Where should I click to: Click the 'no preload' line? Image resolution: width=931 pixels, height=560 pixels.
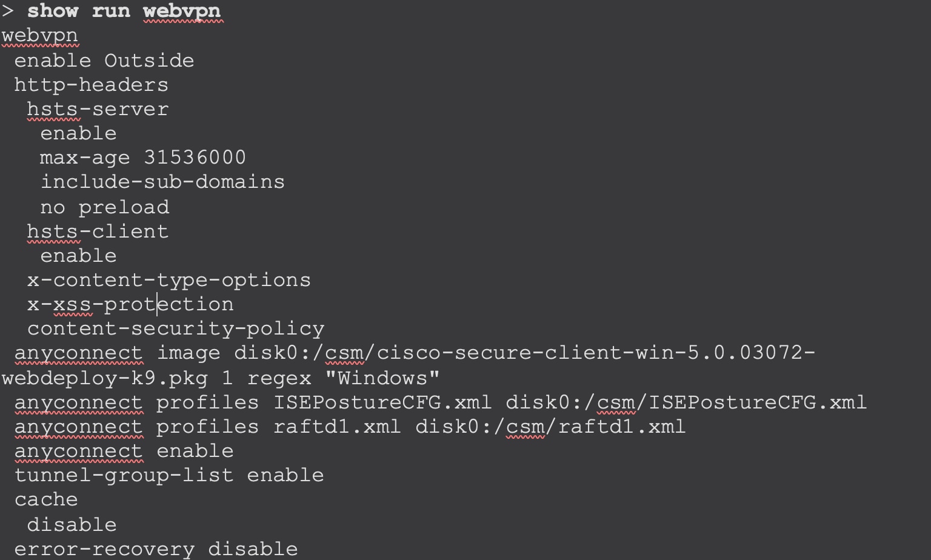(x=105, y=207)
